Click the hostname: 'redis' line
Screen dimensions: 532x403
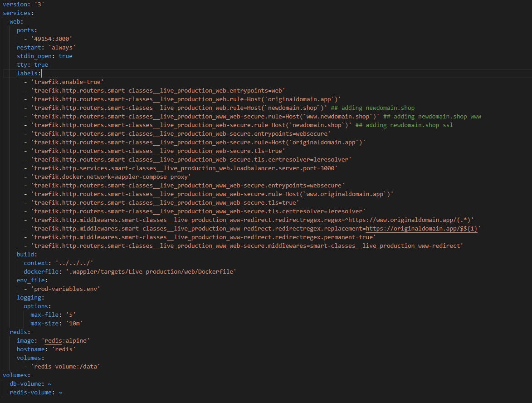coord(46,349)
